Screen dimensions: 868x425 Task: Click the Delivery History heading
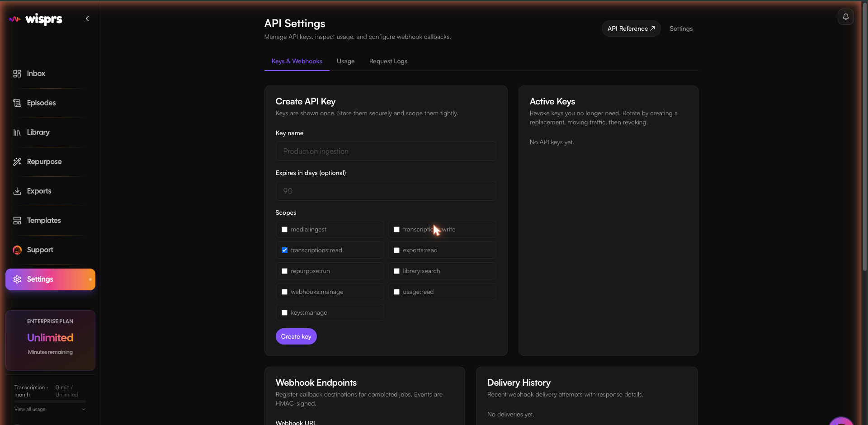pyautogui.click(x=519, y=382)
